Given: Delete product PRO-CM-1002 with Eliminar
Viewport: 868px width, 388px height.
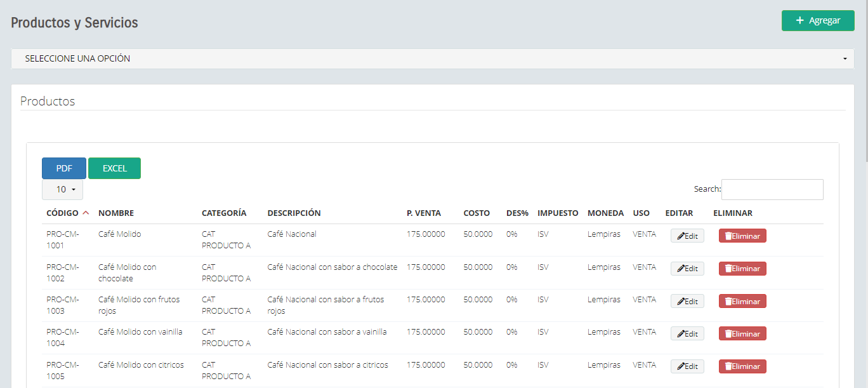Looking at the screenshot, I should pyautogui.click(x=742, y=269).
